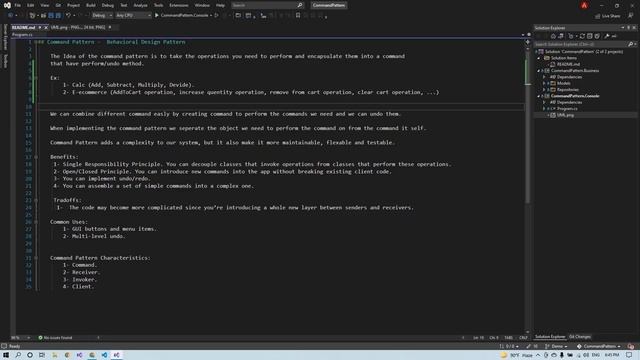Collapse the Solution Items folder
Viewport: 640px width, 360px height.
click(x=539, y=58)
